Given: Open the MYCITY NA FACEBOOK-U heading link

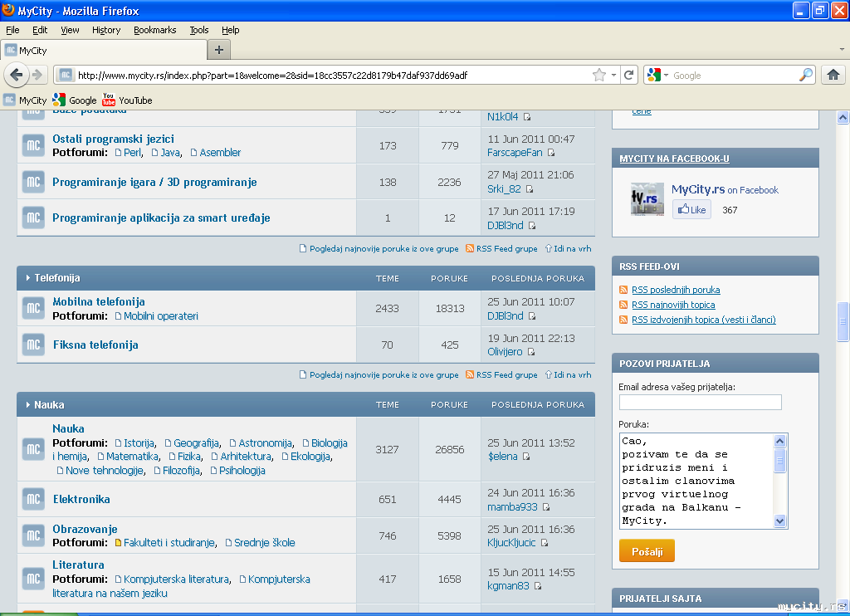Looking at the screenshot, I should [x=674, y=159].
